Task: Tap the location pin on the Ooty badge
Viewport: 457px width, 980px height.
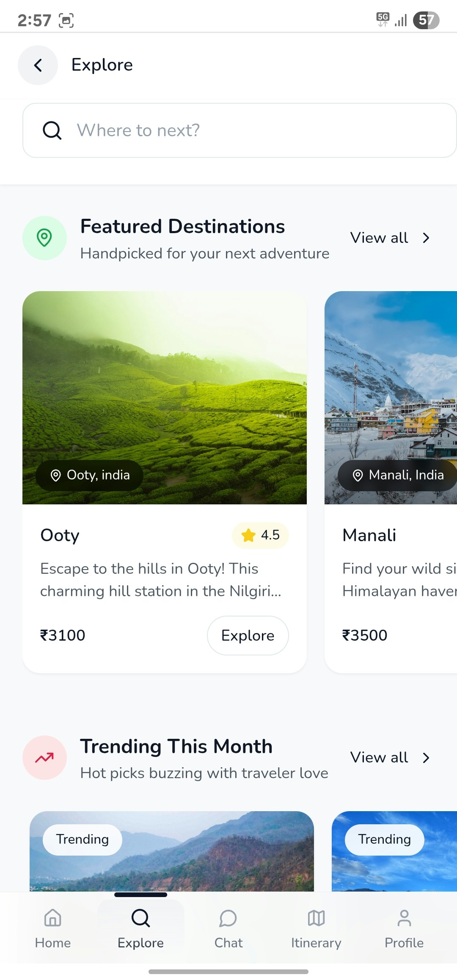Action: point(56,475)
